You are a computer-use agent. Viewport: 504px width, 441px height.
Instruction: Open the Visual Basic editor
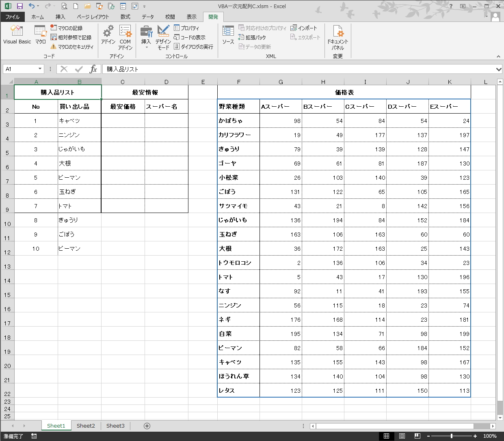pos(17,34)
